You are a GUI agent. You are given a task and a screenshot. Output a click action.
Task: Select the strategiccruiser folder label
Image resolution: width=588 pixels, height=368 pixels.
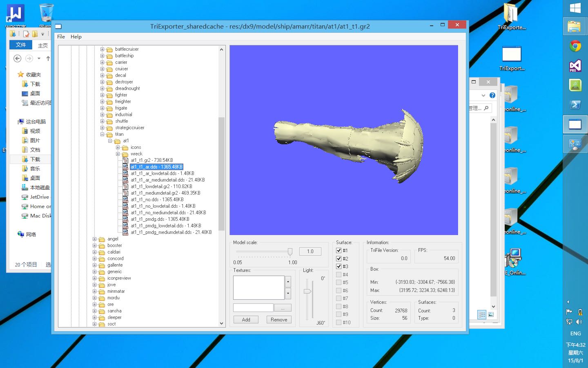[x=129, y=128]
